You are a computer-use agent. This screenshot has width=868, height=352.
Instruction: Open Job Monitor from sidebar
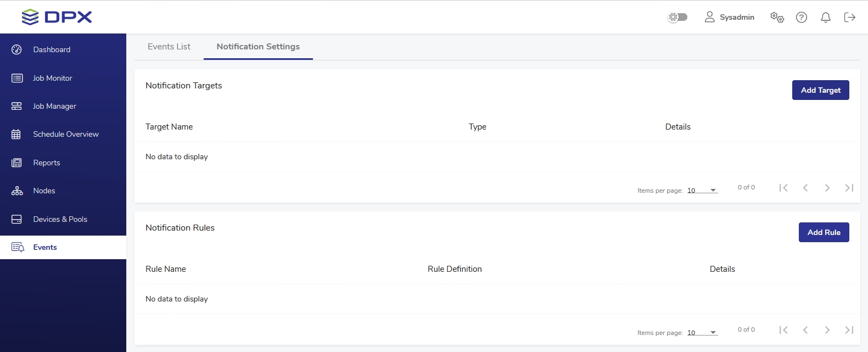[52, 78]
